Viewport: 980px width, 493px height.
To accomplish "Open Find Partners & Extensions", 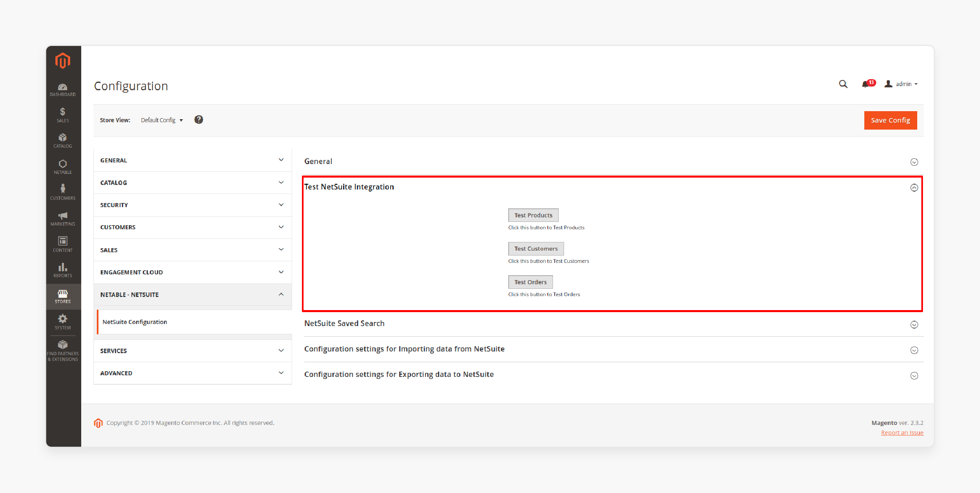I will pos(63,351).
